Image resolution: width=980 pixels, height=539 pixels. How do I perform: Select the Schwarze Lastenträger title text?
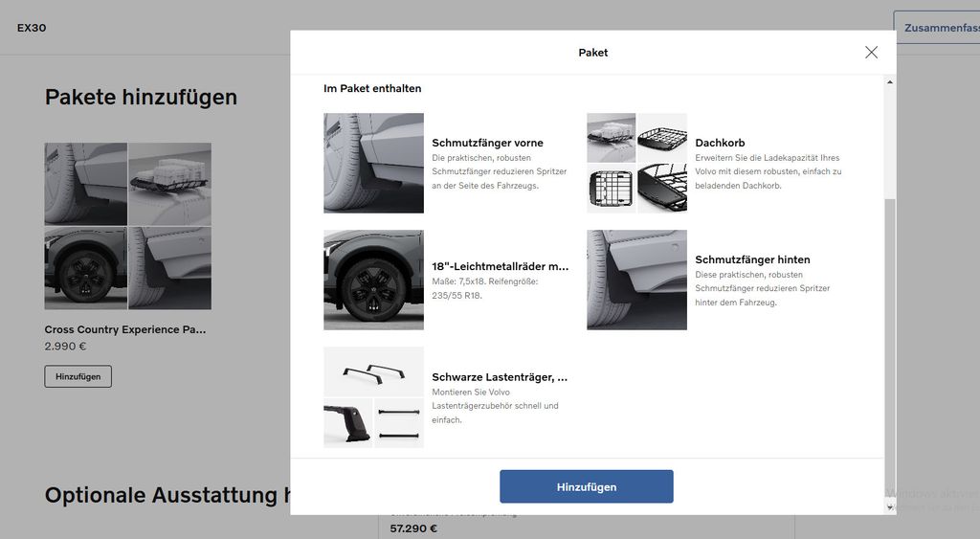[500, 377]
